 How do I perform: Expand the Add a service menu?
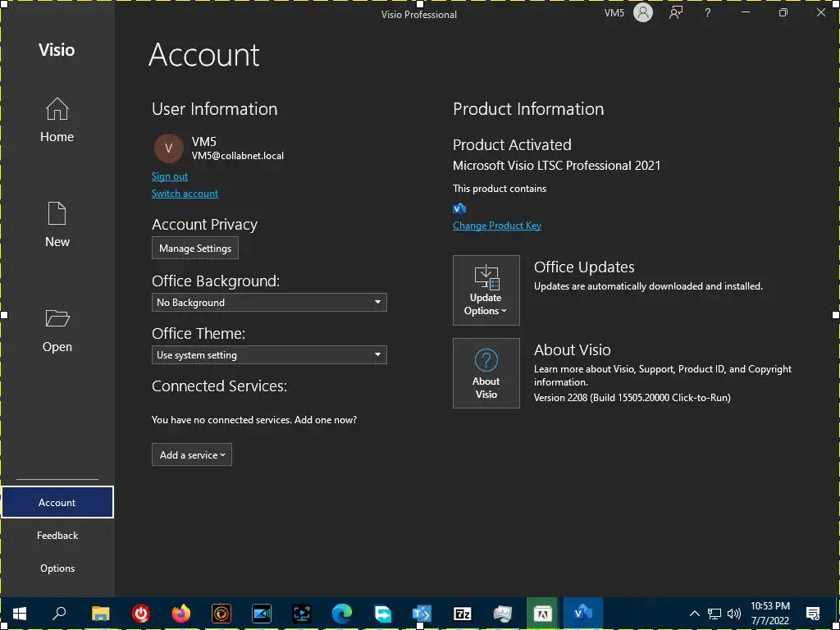(x=192, y=454)
